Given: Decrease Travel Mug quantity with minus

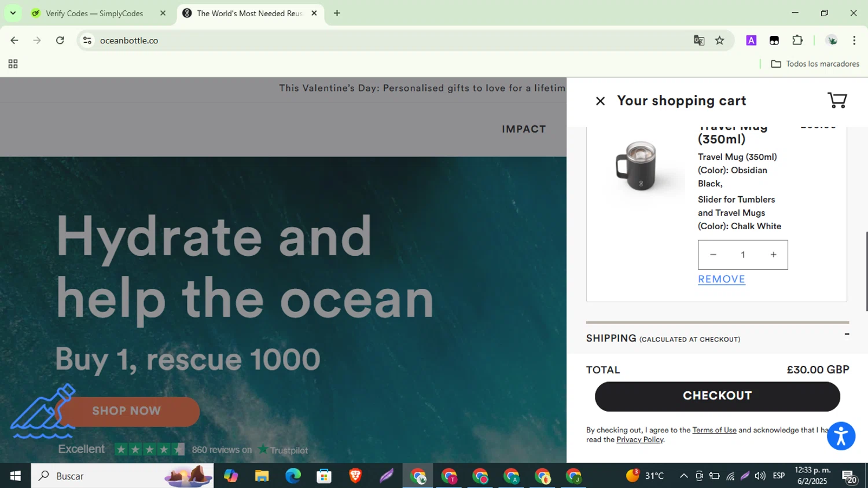Looking at the screenshot, I should (713, 255).
